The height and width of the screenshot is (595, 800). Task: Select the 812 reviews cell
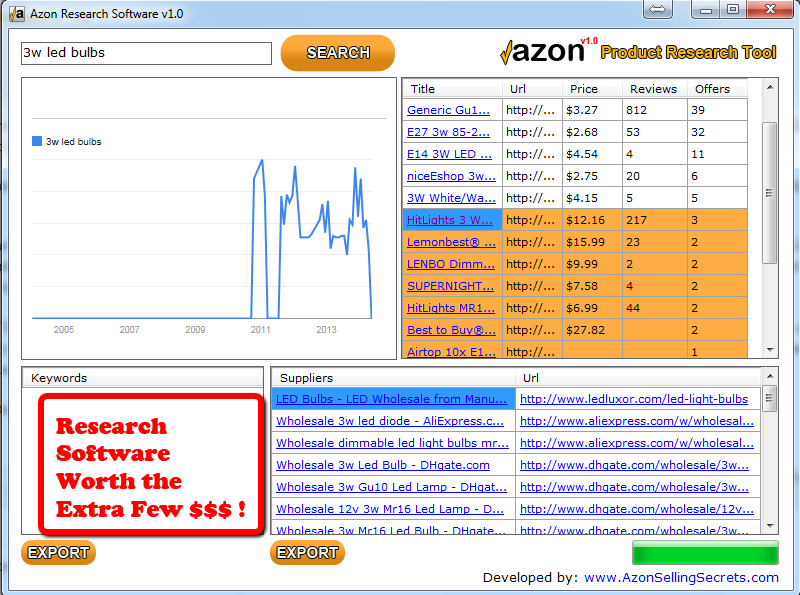point(655,110)
